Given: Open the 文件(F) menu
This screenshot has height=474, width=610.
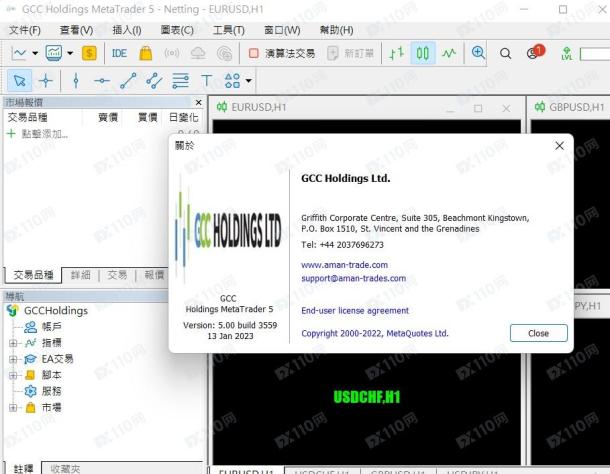Looking at the screenshot, I should [25, 30].
